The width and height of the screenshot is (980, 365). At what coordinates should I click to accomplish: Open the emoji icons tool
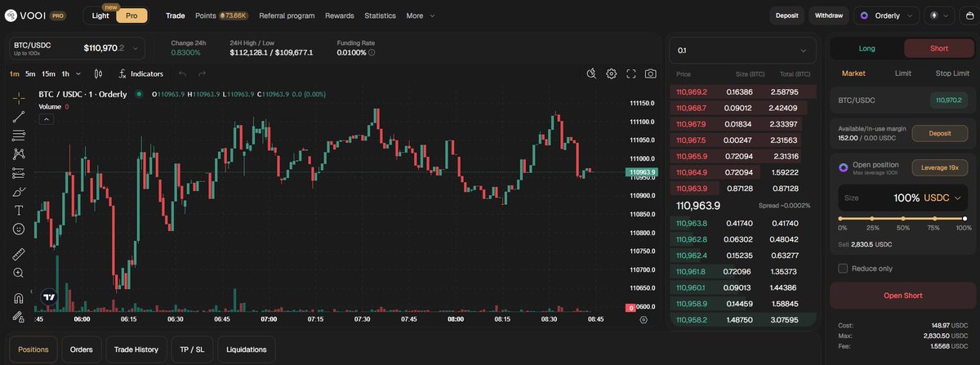pos(18,229)
